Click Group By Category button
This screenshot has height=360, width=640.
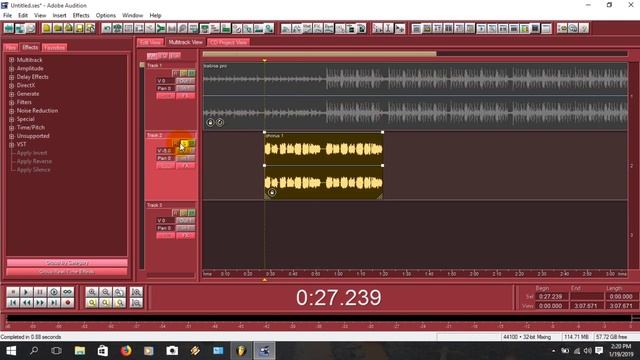(67, 262)
